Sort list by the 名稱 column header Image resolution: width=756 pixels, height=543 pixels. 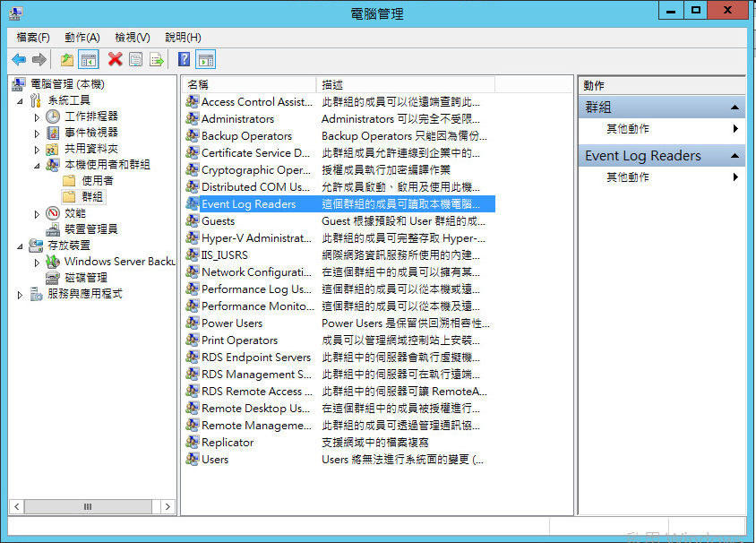coord(249,85)
